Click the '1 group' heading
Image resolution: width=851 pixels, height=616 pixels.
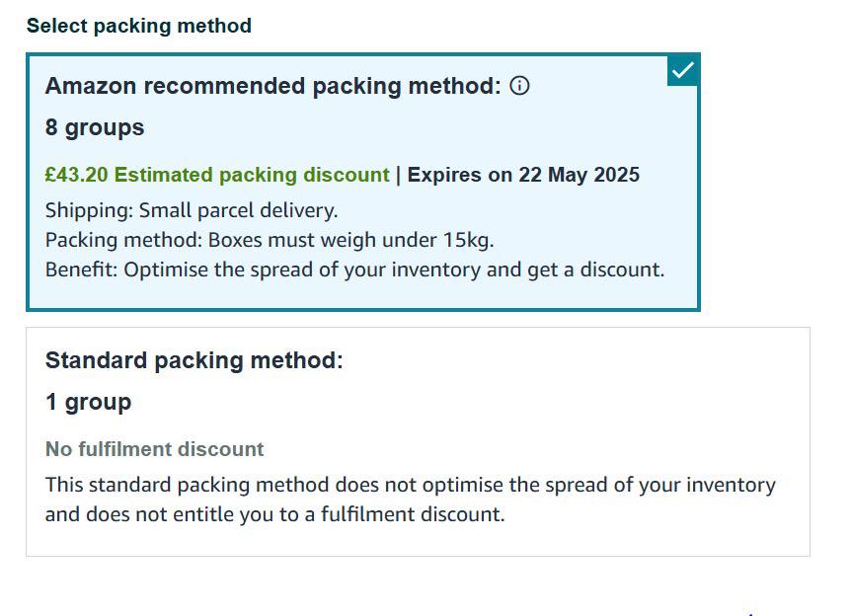pyautogui.click(x=88, y=403)
